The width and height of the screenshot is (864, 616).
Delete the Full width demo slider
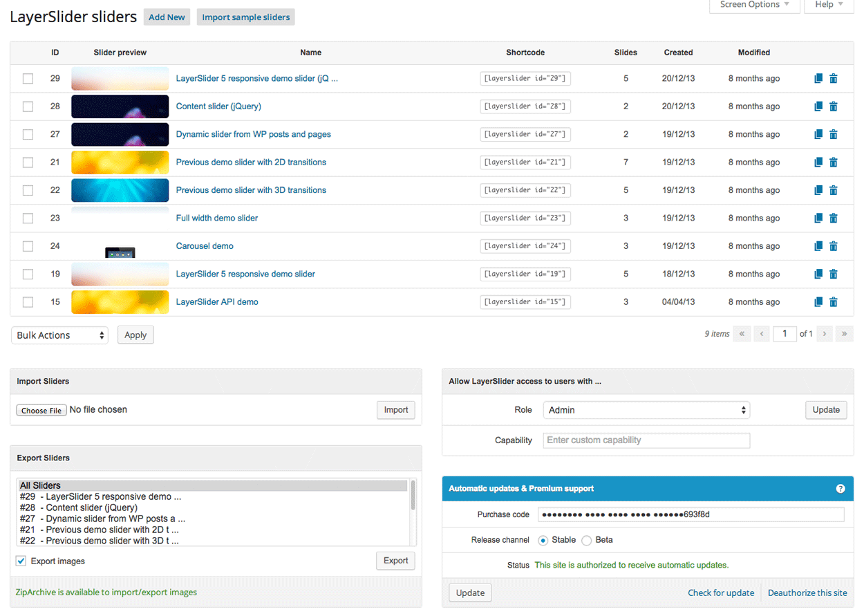tap(834, 218)
